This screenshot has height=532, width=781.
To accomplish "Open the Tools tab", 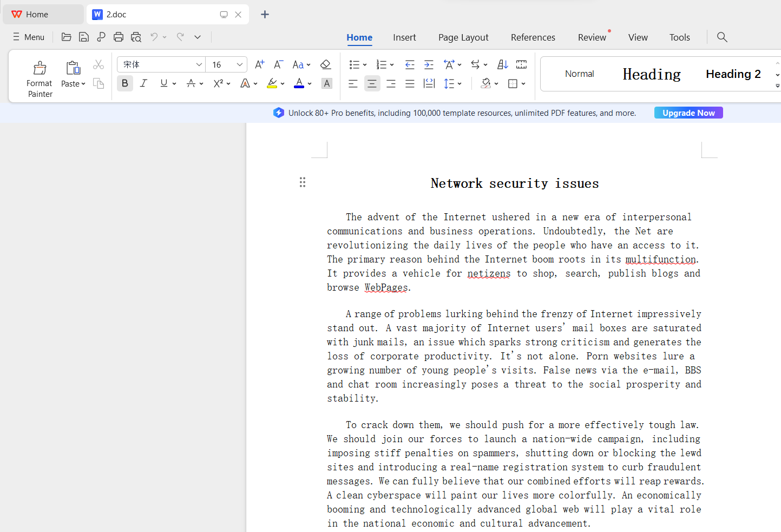I will pos(680,37).
